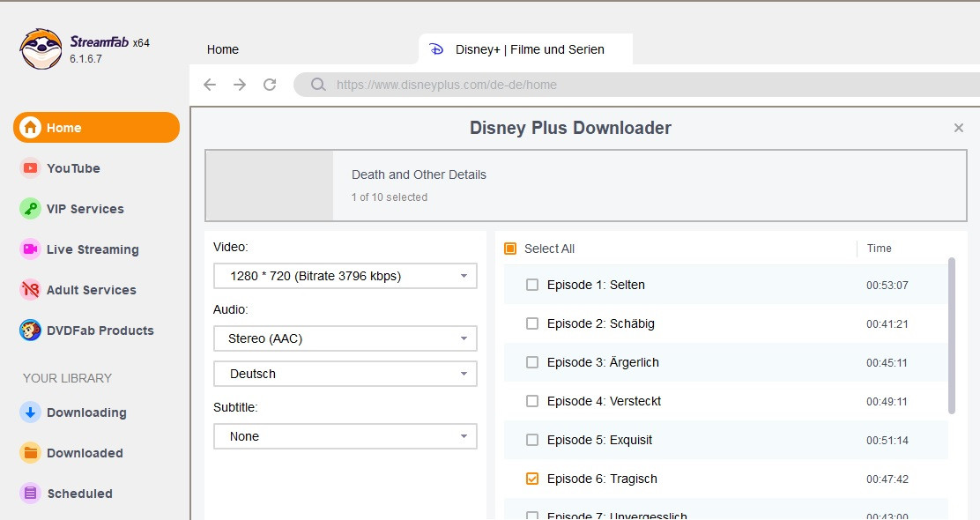Screen dimensions: 980x520
Task: Check Episode 1: Selten
Action: pyautogui.click(x=532, y=285)
